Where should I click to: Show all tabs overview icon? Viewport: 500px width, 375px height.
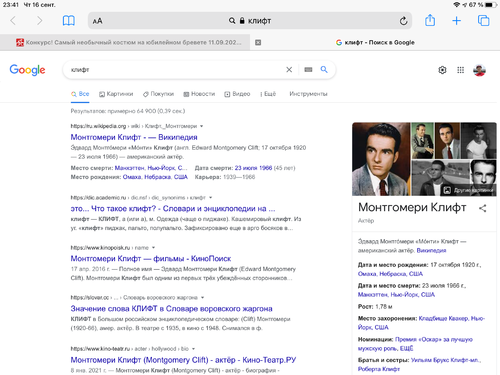point(483,20)
